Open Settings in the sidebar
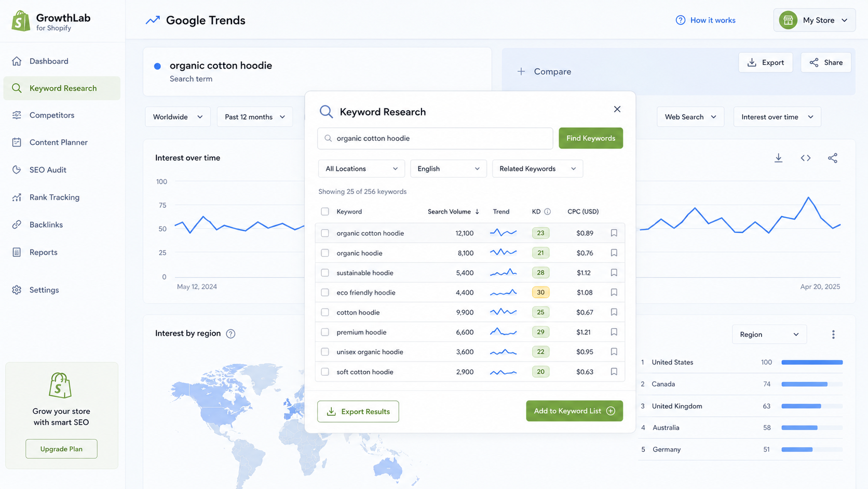868x489 pixels. (62, 290)
